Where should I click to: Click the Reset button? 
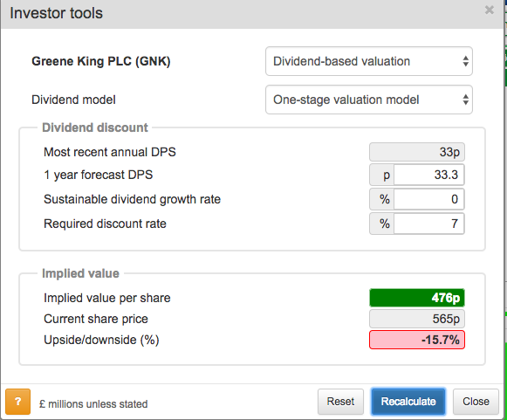pyautogui.click(x=340, y=402)
